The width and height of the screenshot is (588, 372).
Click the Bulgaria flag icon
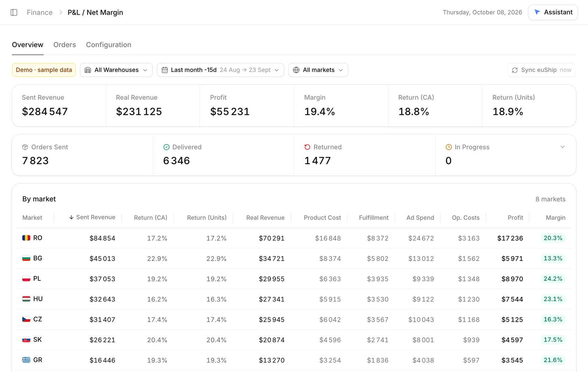click(x=26, y=259)
